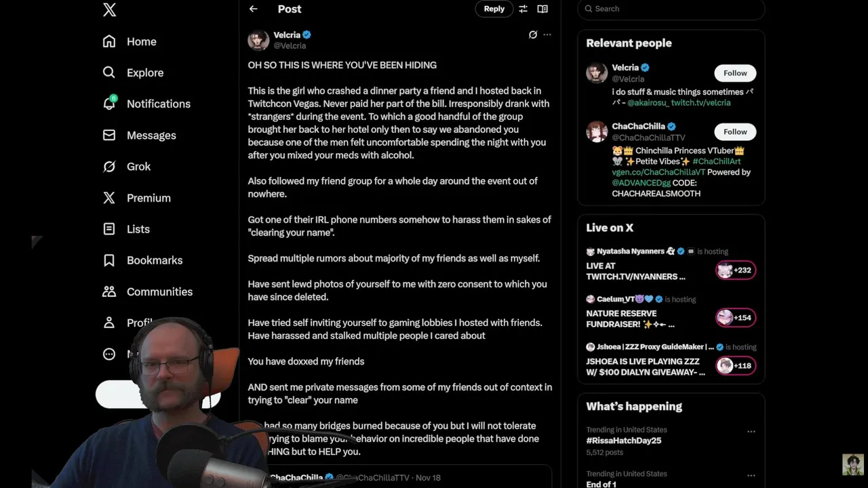Open the reader view book icon
This screenshot has width=868, height=488.
point(542,9)
